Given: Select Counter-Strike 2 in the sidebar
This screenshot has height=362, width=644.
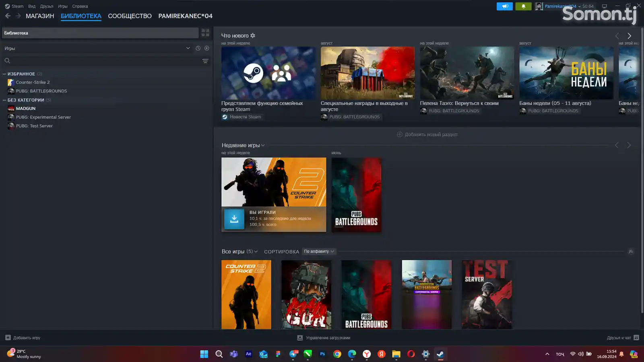Looking at the screenshot, I should click(x=33, y=82).
